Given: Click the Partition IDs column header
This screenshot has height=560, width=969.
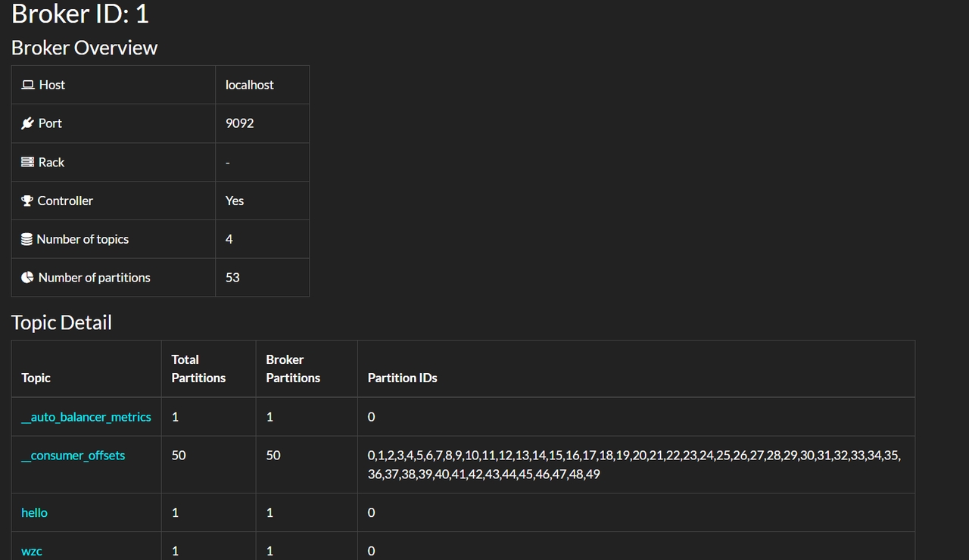Looking at the screenshot, I should pos(402,378).
